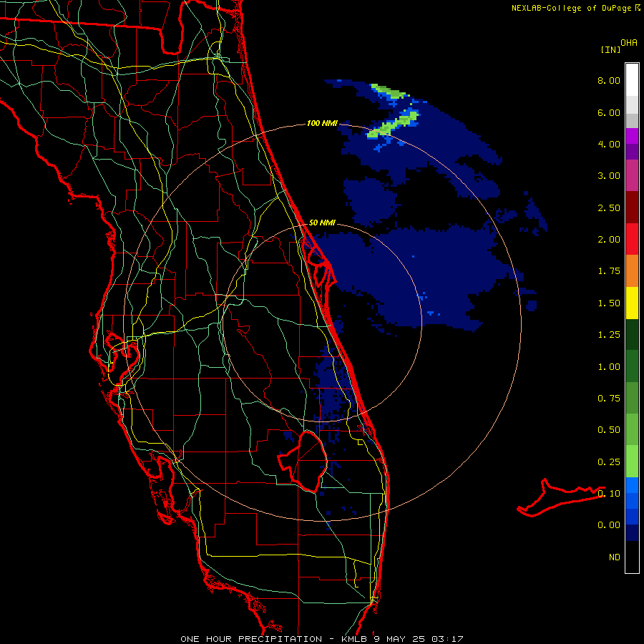
Task: Click the ONE HOUR PRECIPITATION timestamp caption
Action: click(322, 639)
